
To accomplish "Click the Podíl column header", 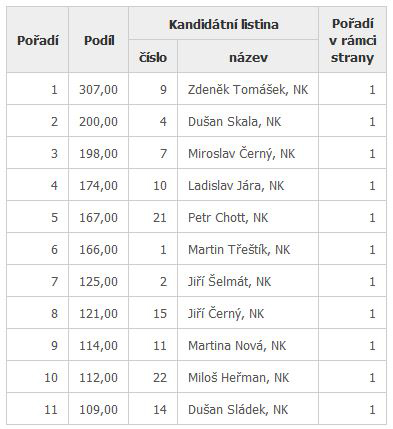I will pyautogui.click(x=99, y=40).
